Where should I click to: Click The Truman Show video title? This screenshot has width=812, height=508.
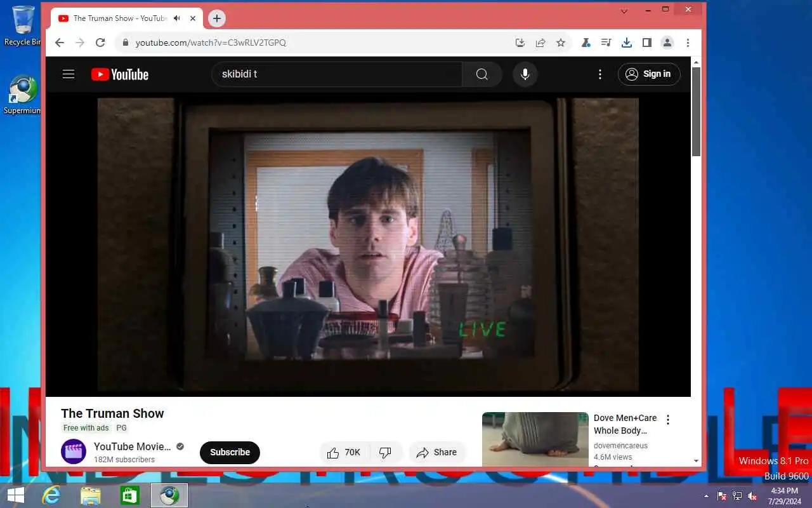click(112, 413)
